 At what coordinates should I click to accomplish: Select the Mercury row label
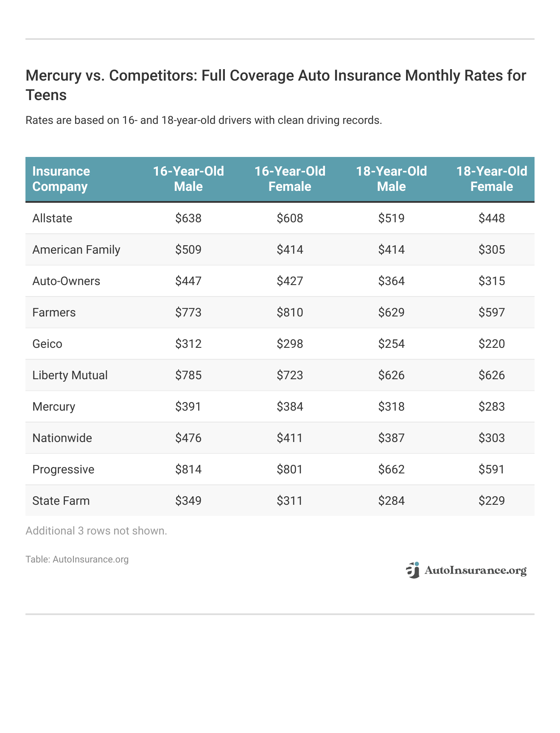click(x=54, y=406)
